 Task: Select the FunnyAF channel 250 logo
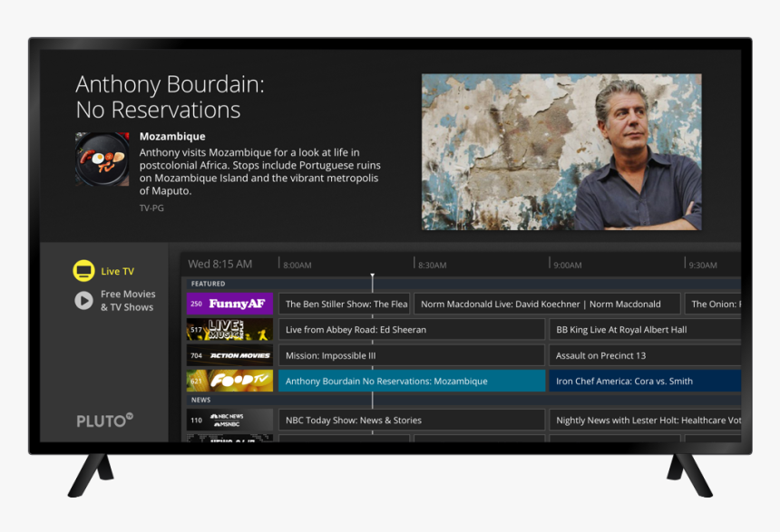(229, 304)
